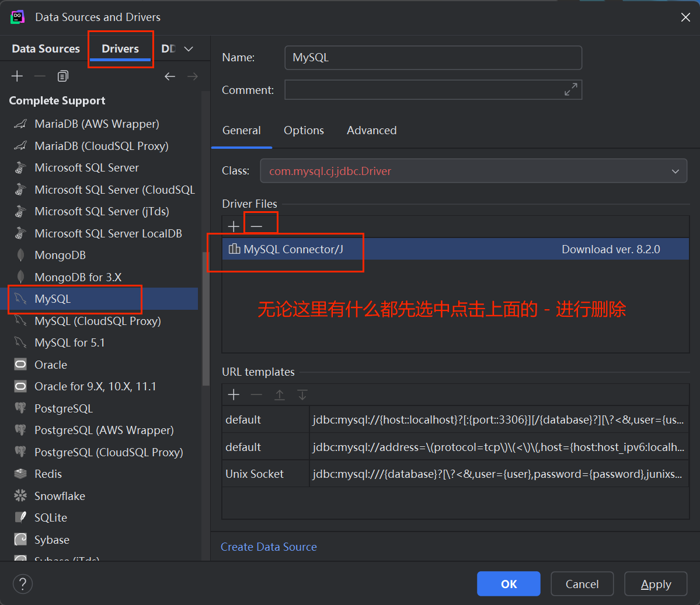The height and width of the screenshot is (605, 700).
Task: Click the Snowflake driver icon
Action: point(20,496)
